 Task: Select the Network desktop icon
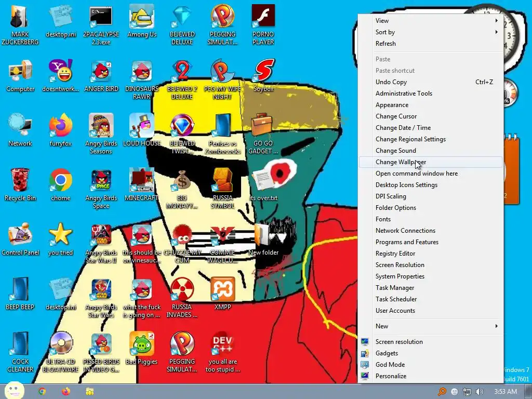(x=20, y=130)
